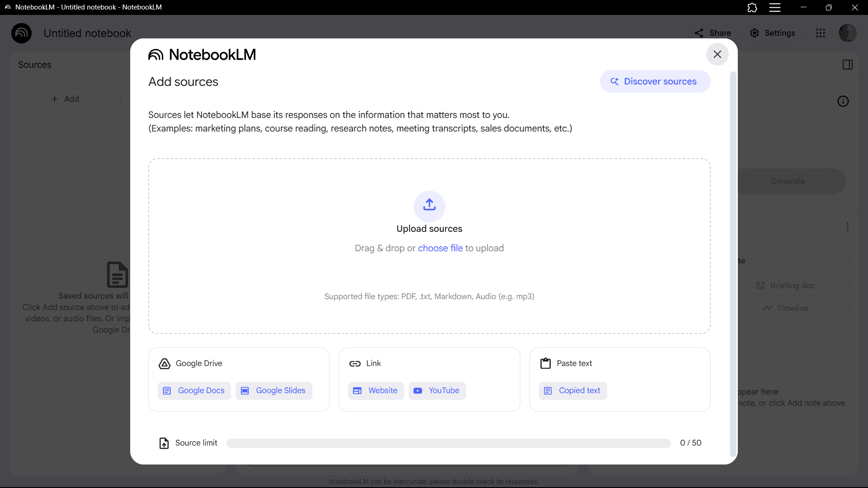
Task: Click the Discover sources sparkle search icon
Action: pos(614,81)
